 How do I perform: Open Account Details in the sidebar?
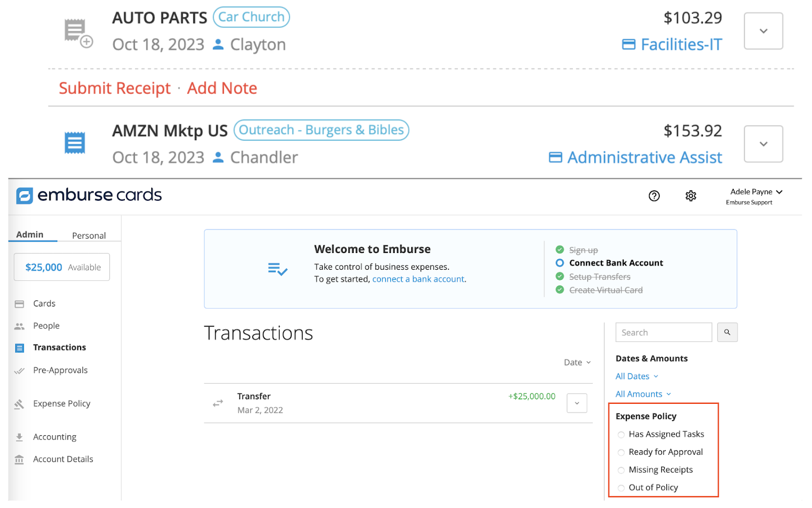click(63, 459)
